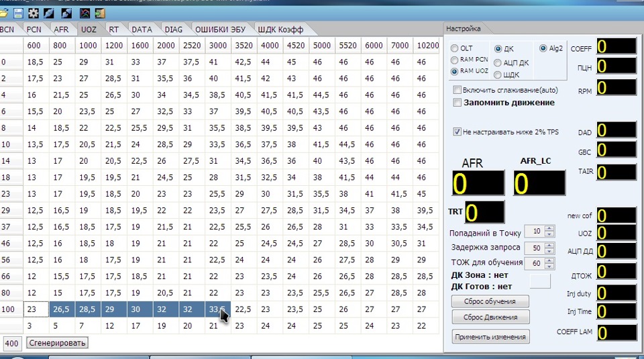The width and height of the screenshot is (644, 359).
Task: Open the ОШИБКИ ЭБУ tab
Action: coord(220,30)
